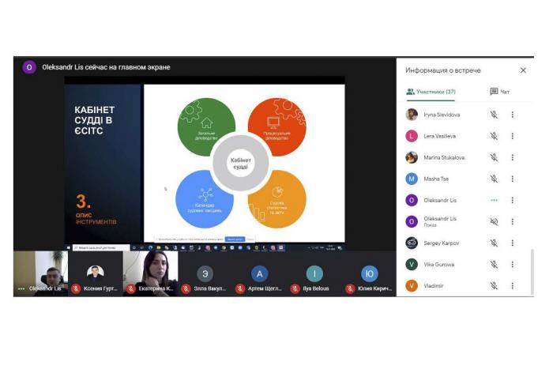This screenshot has height=392, width=553.
Task: Mute Marina Stukalova's microphone
Action: click(494, 157)
